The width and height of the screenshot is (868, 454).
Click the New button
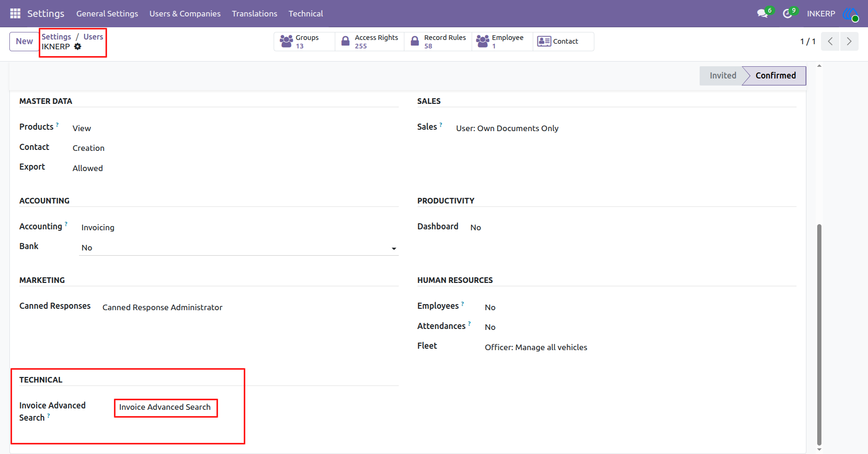pos(24,41)
